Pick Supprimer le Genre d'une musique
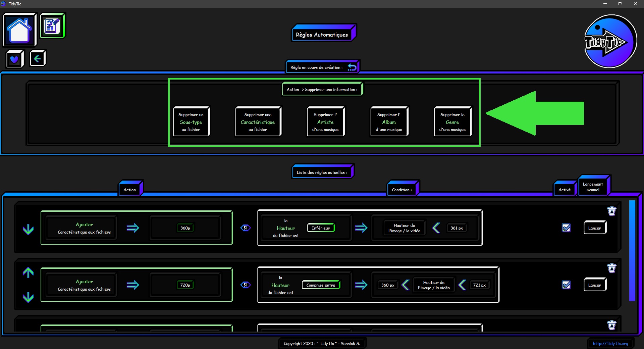 [452, 122]
